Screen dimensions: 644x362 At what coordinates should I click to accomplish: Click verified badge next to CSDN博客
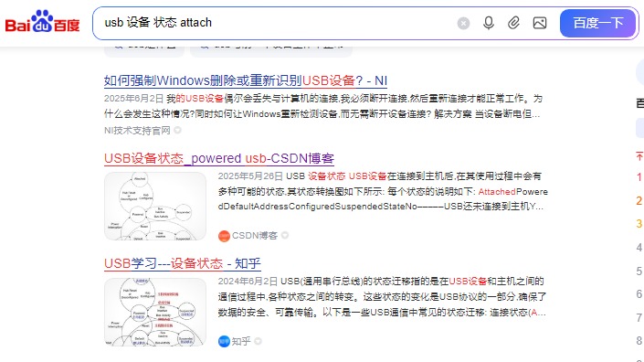click(x=285, y=236)
